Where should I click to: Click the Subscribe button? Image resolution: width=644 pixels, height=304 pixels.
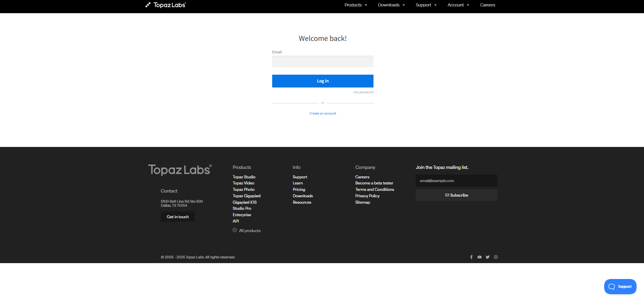coord(457,195)
